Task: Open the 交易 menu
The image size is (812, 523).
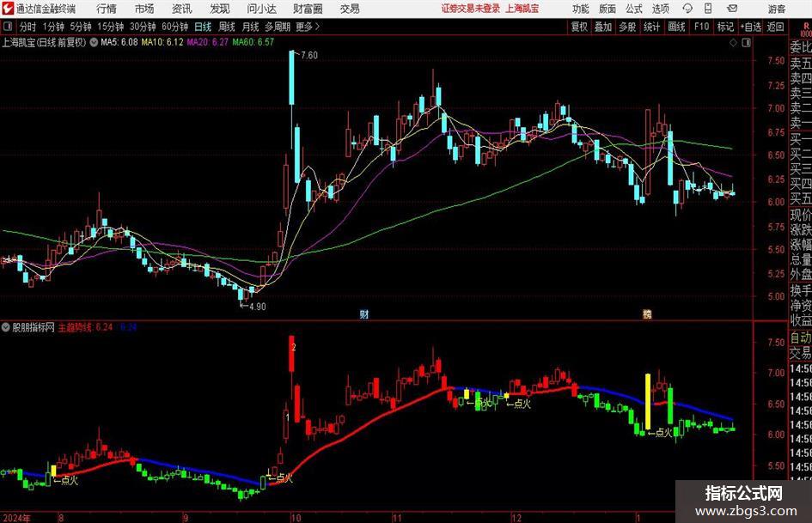Action: 350,9
